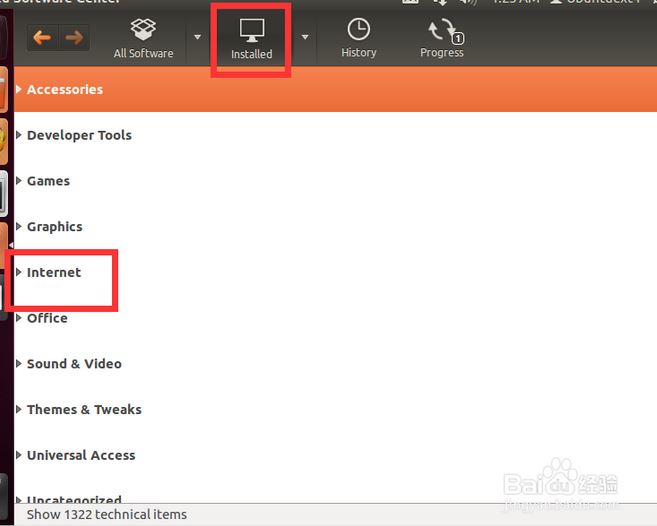Image resolution: width=657 pixels, height=526 pixels.
Task: Open the Installed software view
Action: [251, 39]
